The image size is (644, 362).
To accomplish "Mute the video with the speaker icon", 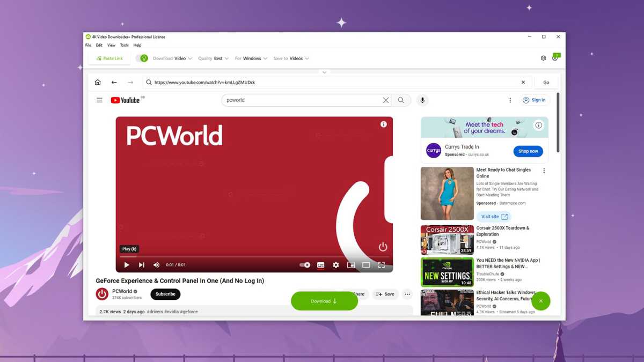I will tap(156, 265).
